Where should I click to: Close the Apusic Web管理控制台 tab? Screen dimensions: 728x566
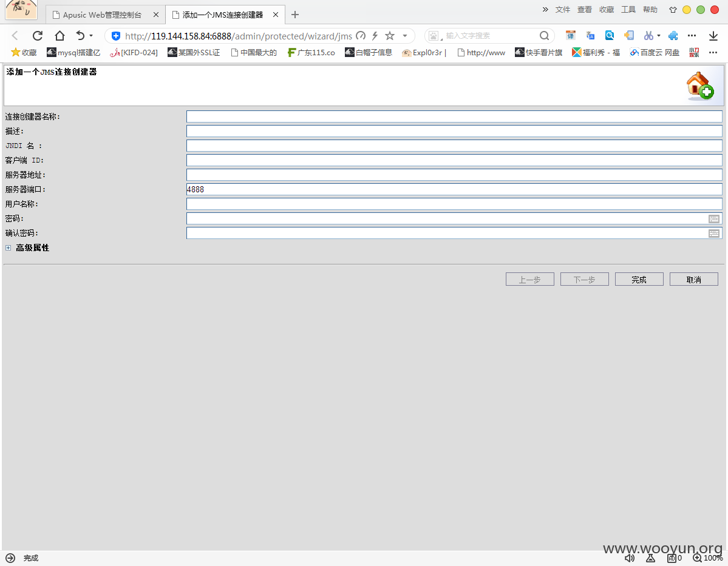(156, 15)
